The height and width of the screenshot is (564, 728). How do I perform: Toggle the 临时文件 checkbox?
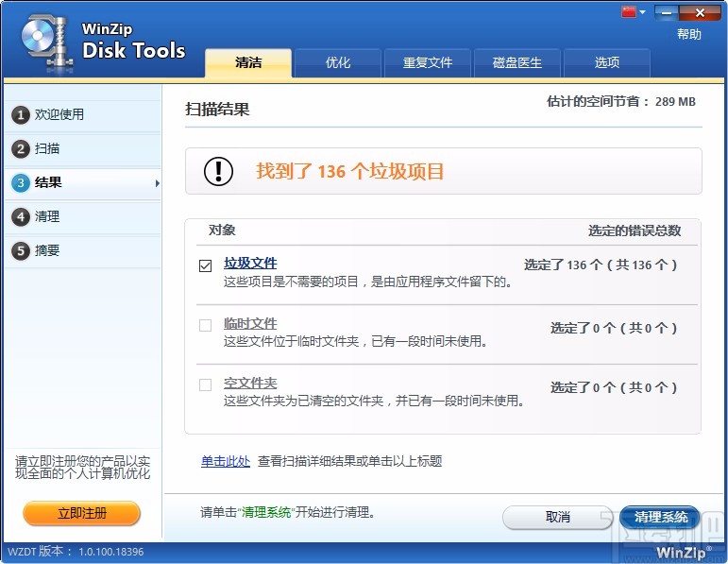(205, 325)
